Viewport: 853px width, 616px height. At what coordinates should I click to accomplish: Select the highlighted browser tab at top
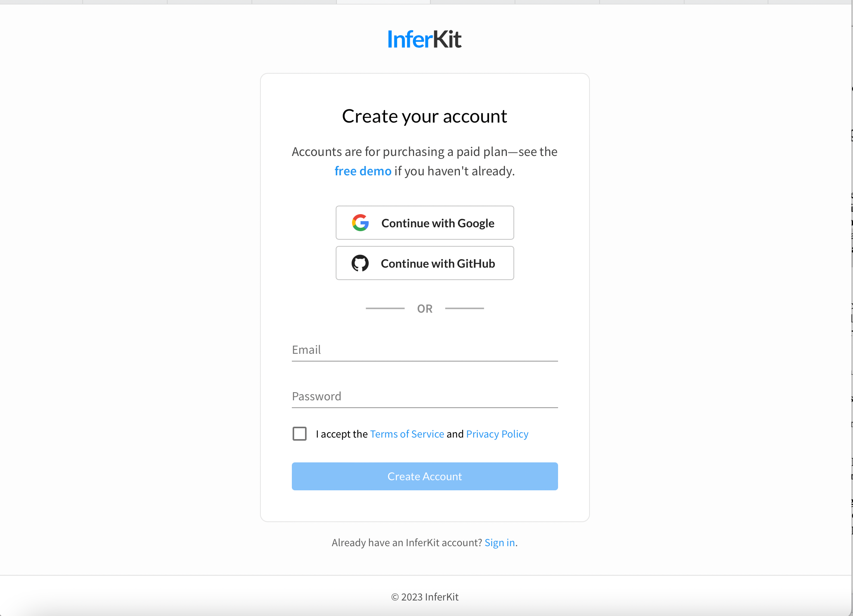pos(383,2)
